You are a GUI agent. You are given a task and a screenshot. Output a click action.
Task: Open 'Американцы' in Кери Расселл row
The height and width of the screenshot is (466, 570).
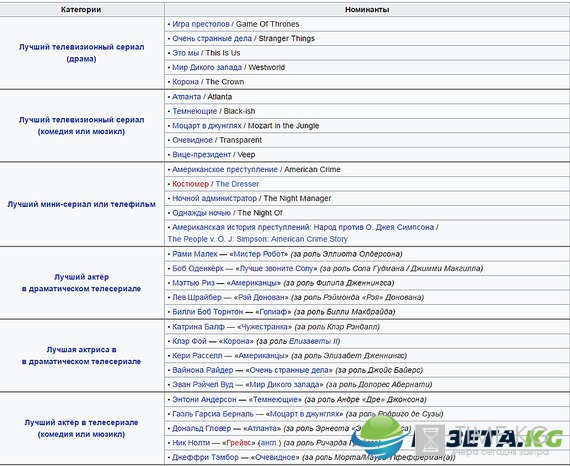(x=262, y=355)
